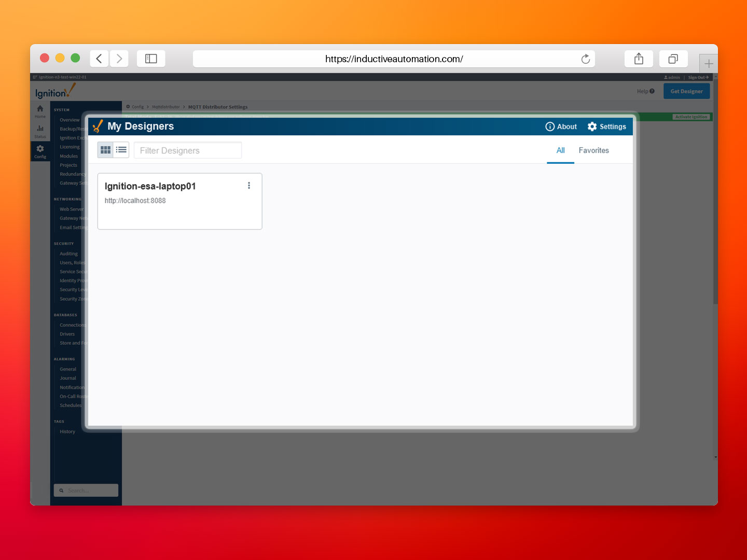Viewport: 747px width, 560px height.
Task: Sign Out of the gateway
Action: click(x=698, y=77)
